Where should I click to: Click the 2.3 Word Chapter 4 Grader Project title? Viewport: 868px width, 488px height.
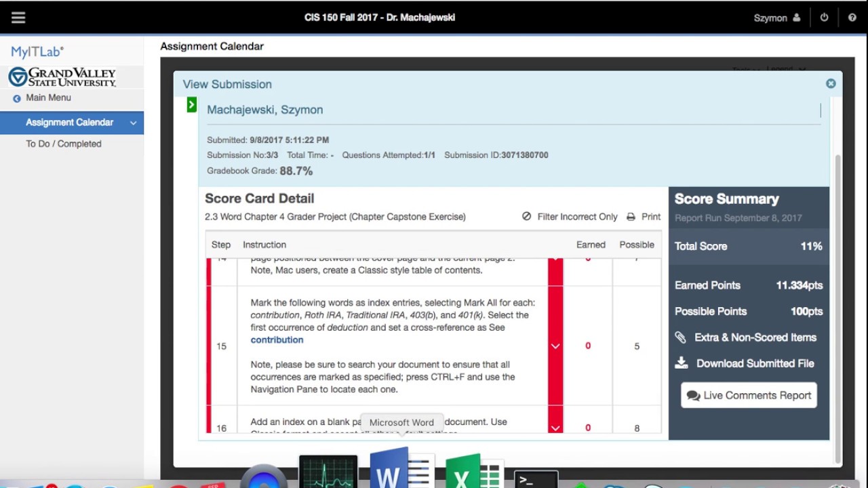pos(335,217)
